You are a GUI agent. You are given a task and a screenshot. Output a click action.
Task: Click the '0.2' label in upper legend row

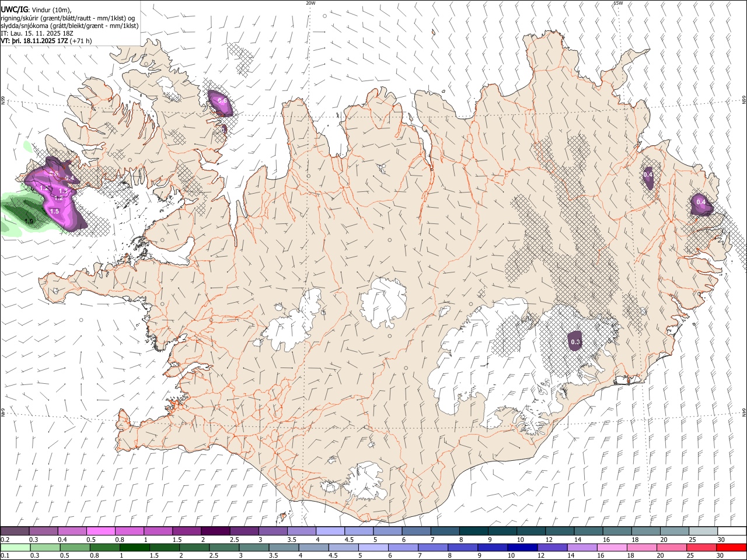tap(5, 540)
